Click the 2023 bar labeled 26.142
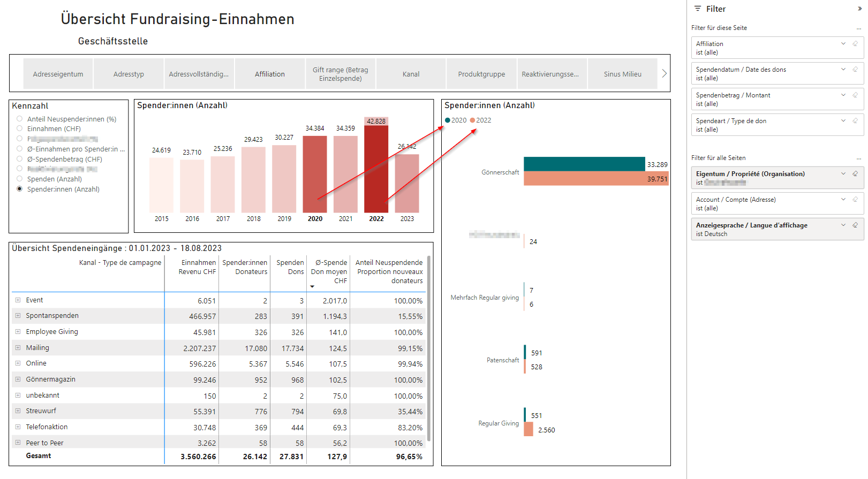Image resolution: width=868 pixels, height=479 pixels. pyautogui.click(x=407, y=184)
